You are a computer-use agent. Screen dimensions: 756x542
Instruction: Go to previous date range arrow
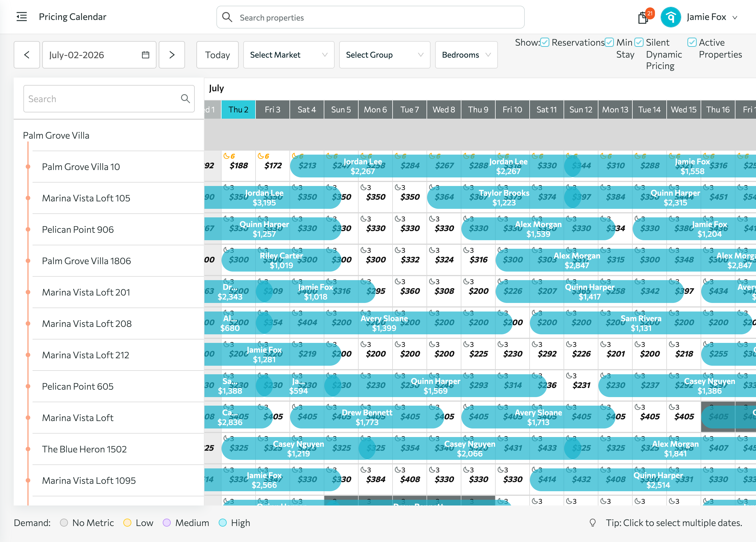pos(27,55)
